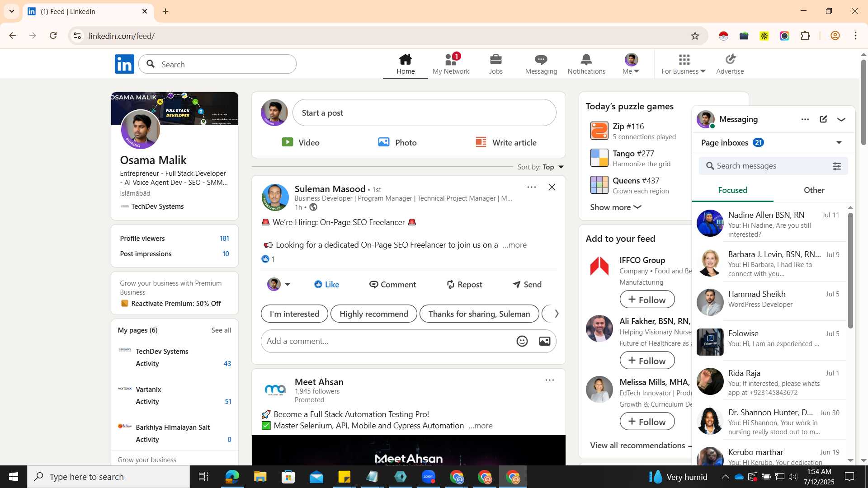The image size is (868, 488).
Task: Show more puzzle games
Action: (x=616, y=207)
